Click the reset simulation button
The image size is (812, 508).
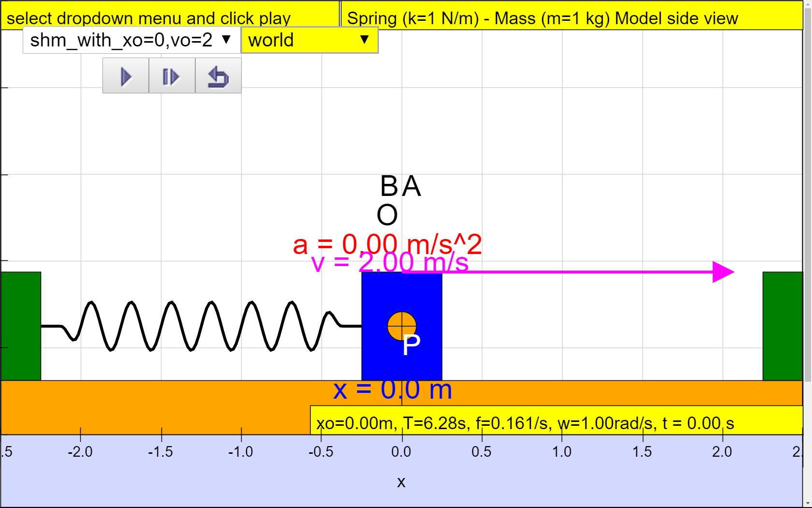click(218, 76)
